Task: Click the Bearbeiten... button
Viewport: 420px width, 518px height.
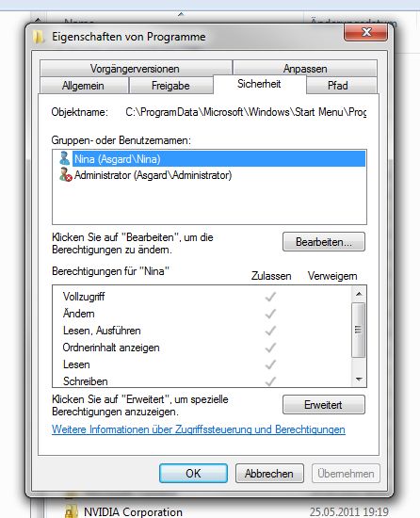Action: pos(324,242)
